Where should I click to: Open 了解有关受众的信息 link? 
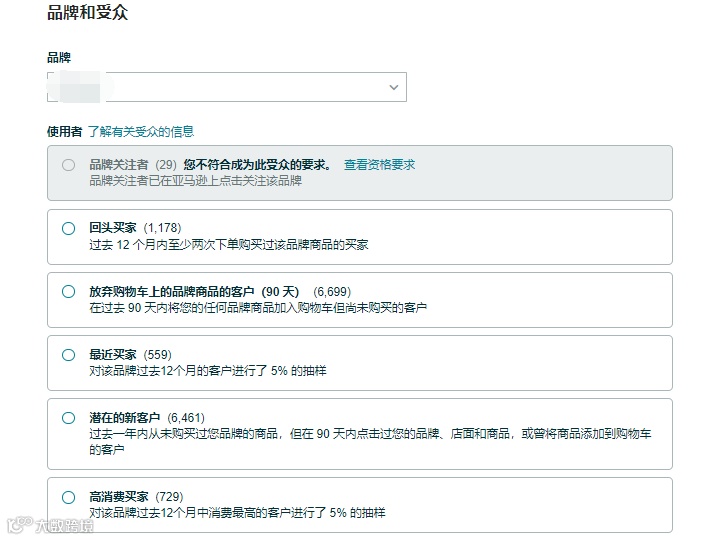[141, 131]
